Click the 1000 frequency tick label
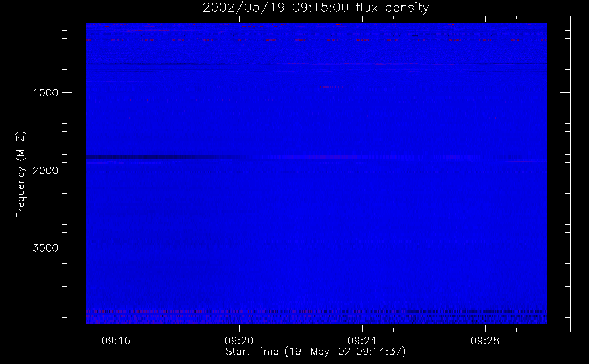589x364 pixels. point(46,93)
